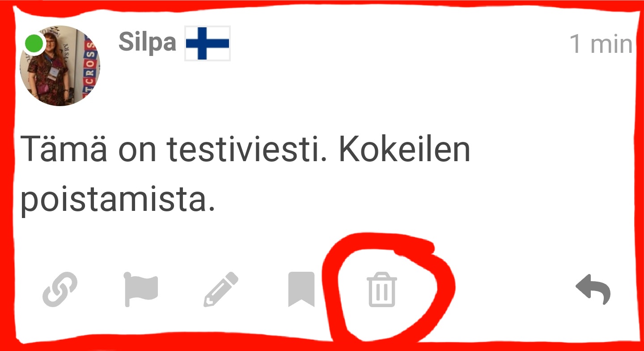Delete the post with the trash can icon

(382, 290)
